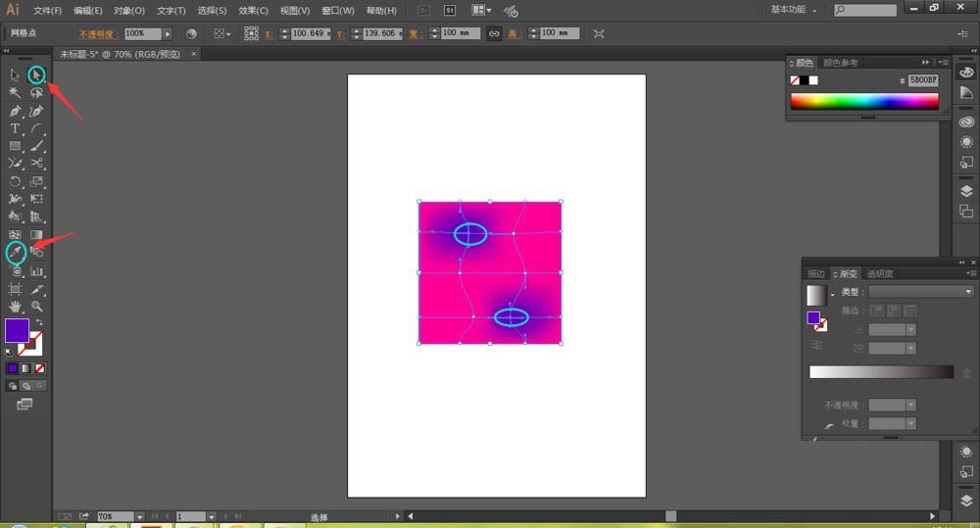Click the recolor artwork wheel icon
The height and width of the screenshot is (528, 980).
click(191, 33)
